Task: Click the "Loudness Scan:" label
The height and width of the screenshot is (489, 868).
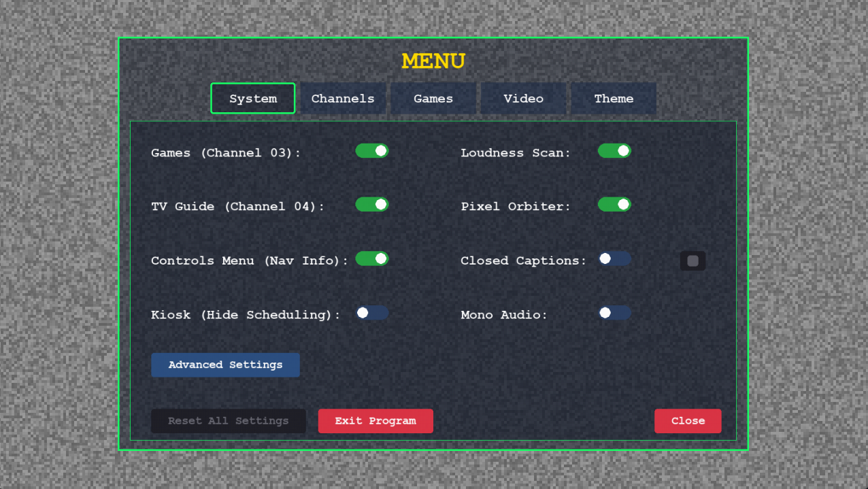Action: click(x=516, y=153)
